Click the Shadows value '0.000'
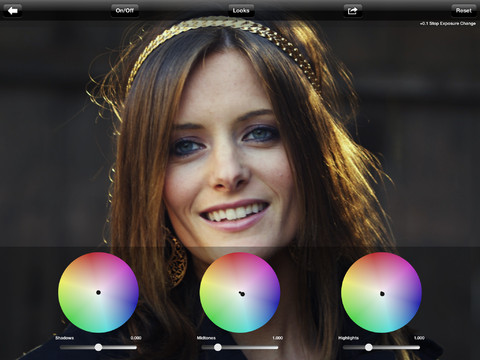This screenshot has height=360, width=480. point(136,338)
